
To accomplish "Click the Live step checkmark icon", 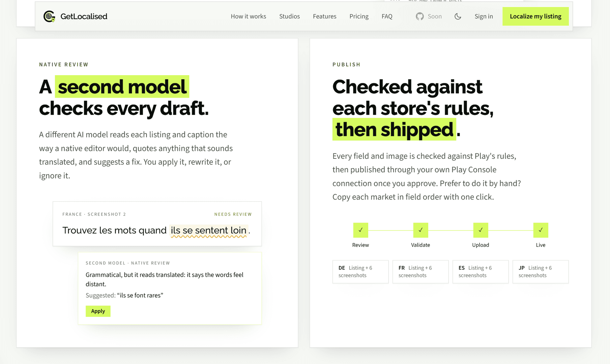I will tap(541, 230).
